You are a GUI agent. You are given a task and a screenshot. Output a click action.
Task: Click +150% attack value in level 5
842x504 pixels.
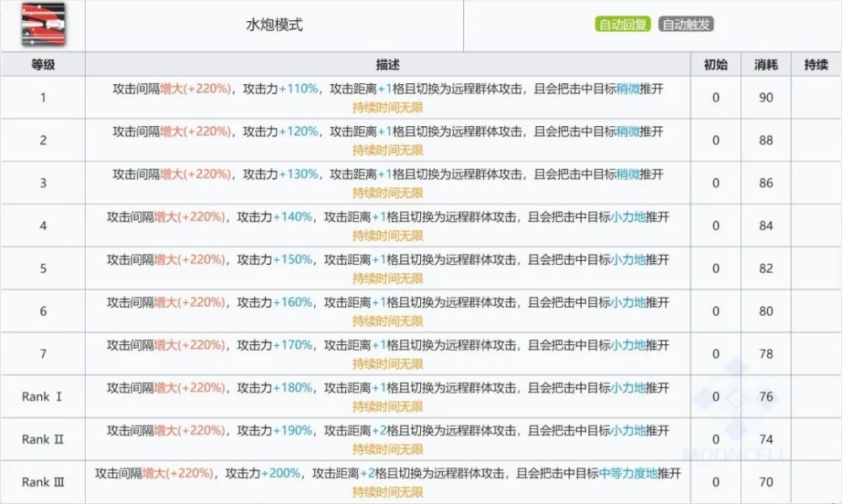coord(293,260)
